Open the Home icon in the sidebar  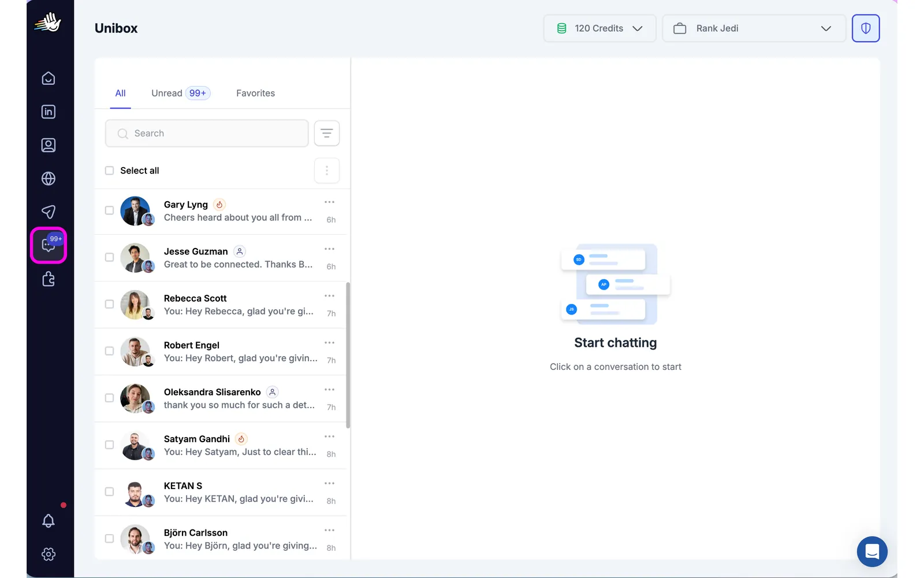(49, 78)
